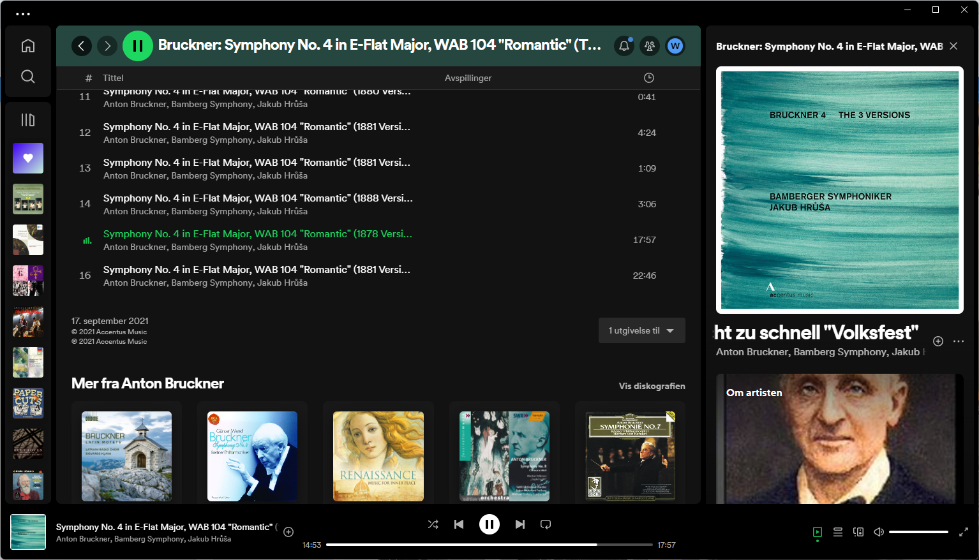
Task: Expand Your Library icon
Action: [28, 120]
